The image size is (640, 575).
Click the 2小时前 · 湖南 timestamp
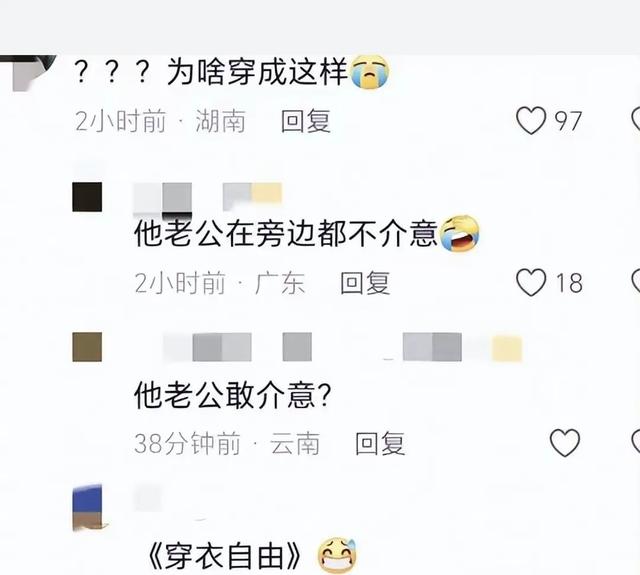[x=161, y=121]
